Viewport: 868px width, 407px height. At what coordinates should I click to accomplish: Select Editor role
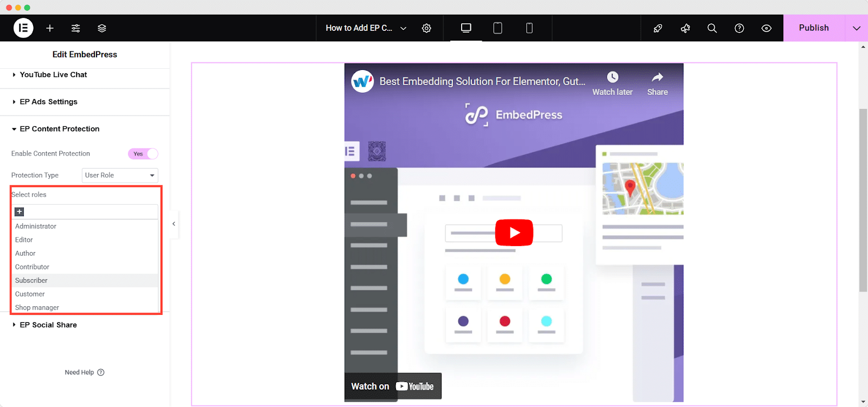point(85,240)
